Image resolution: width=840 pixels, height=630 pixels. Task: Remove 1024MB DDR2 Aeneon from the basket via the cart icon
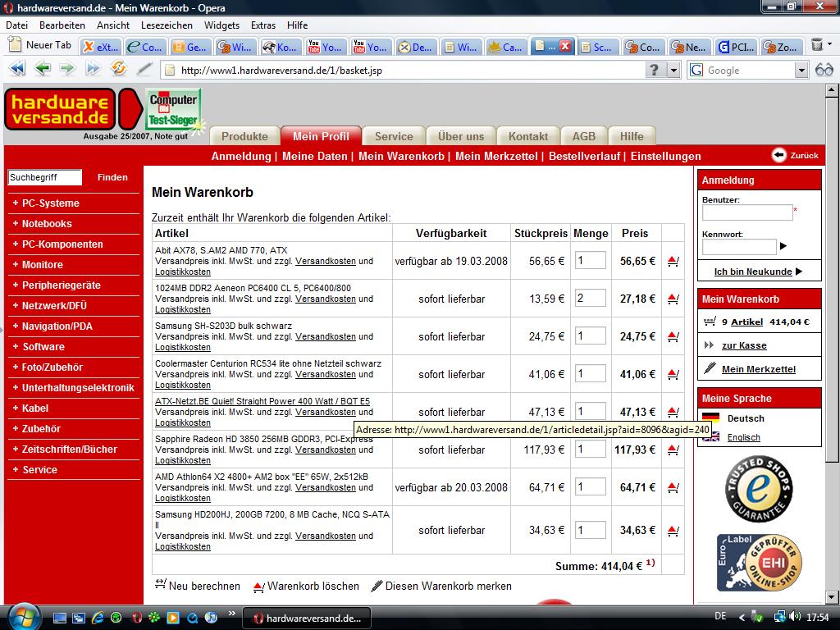pos(673,299)
